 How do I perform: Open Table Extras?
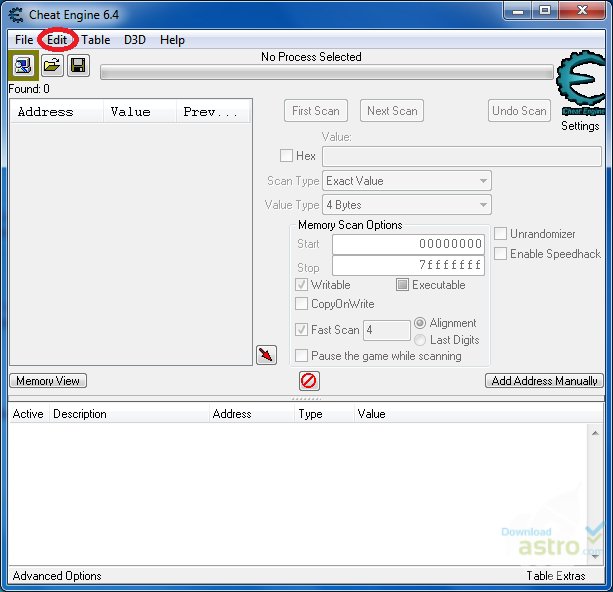(x=556, y=576)
